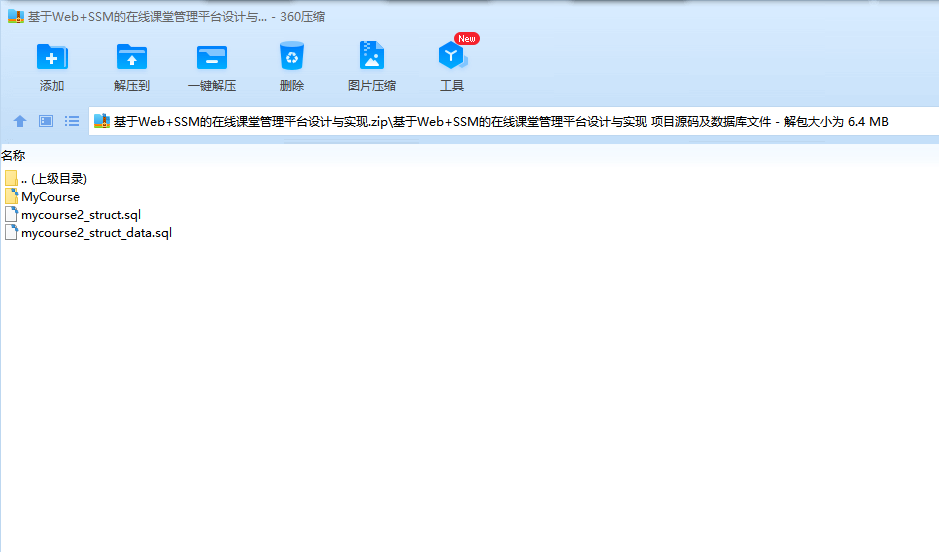This screenshot has width=939, height=552.
Task: Click the 添加 (Add) toolbar icon
Action: pyautogui.click(x=52, y=57)
